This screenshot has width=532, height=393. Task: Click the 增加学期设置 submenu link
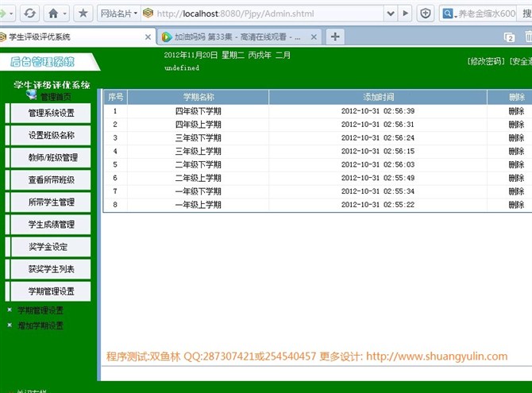point(40,326)
